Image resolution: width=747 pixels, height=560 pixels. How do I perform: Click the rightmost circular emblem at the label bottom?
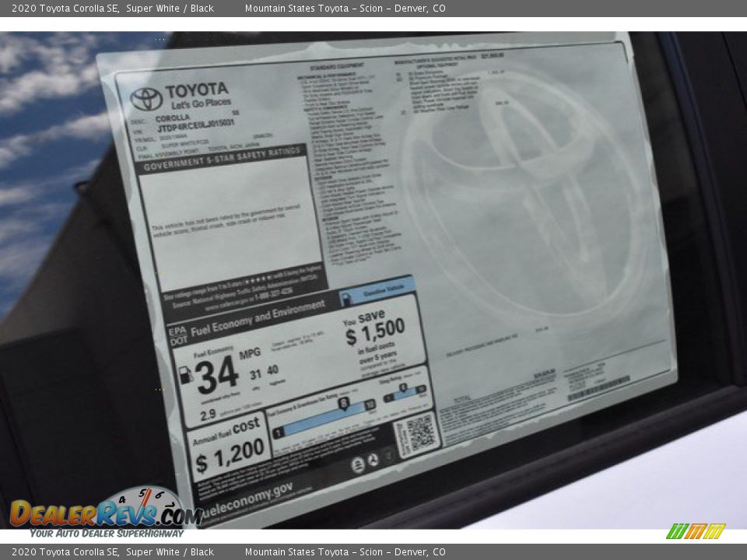click(388, 457)
